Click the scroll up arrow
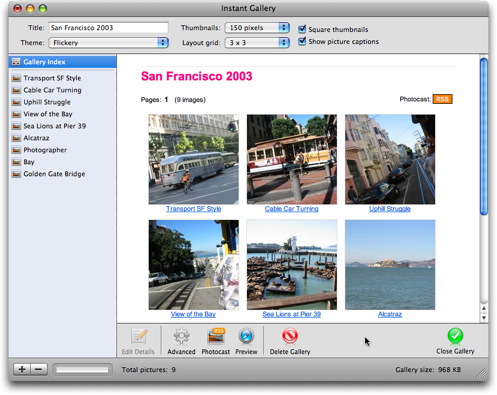Image resolution: width=497 pixels, height=395 pixels. (x=484, y=309)
